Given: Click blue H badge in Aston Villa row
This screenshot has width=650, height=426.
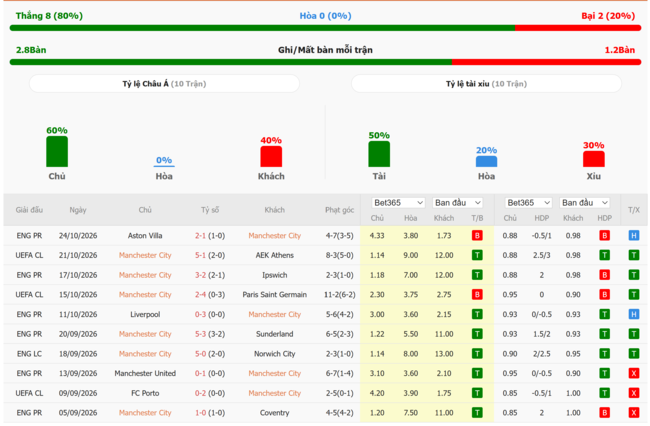Looking at the screenshot, I should pos(633,236).
